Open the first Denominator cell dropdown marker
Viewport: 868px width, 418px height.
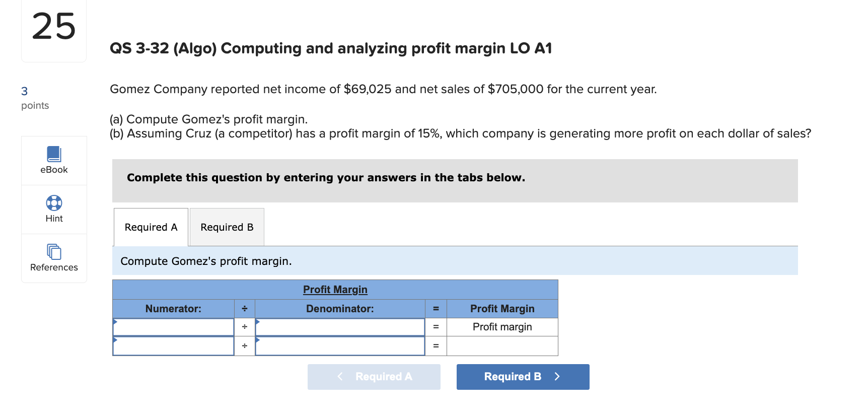(258, 321)
